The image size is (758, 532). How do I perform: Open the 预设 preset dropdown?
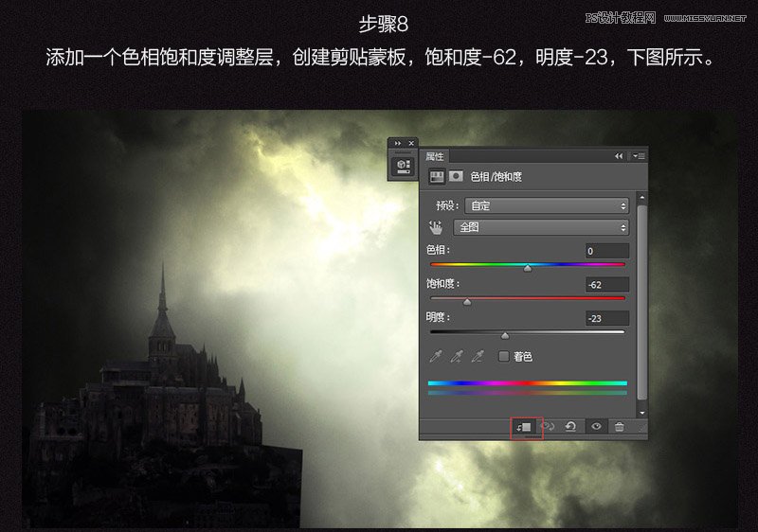click(x=547, y=205)
